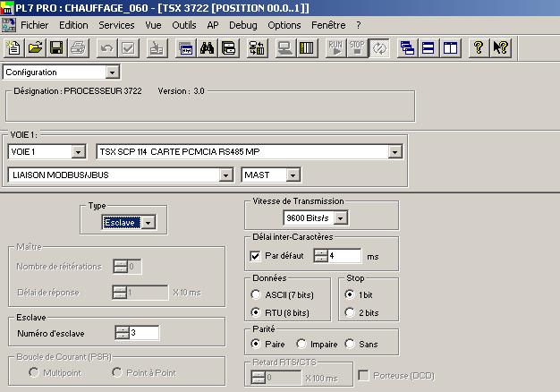
Task: Expand the TSX SCP 114 card dropdown
Action: pos(395,152)
